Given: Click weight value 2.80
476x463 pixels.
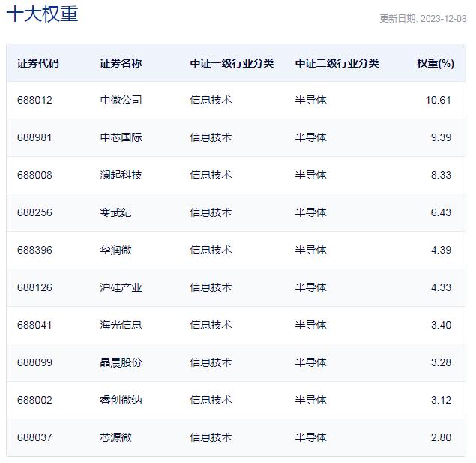Looking at the screenshot, I should (x=441, y=437).
